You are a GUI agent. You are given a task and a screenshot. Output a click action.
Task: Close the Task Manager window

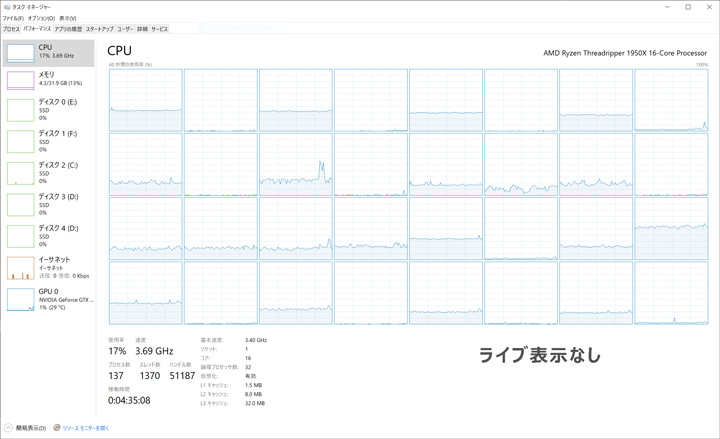(x=709, y=7)
